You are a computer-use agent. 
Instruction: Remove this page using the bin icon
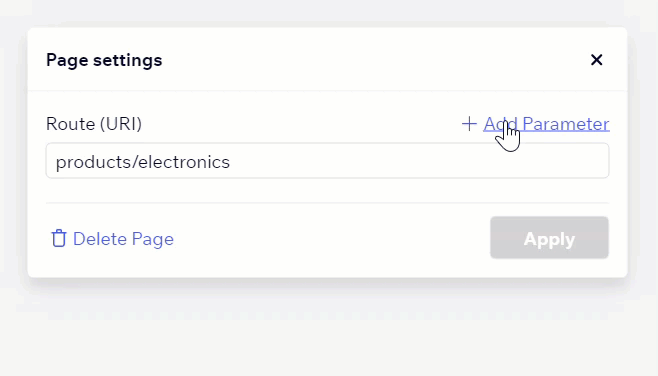(59, 238)
